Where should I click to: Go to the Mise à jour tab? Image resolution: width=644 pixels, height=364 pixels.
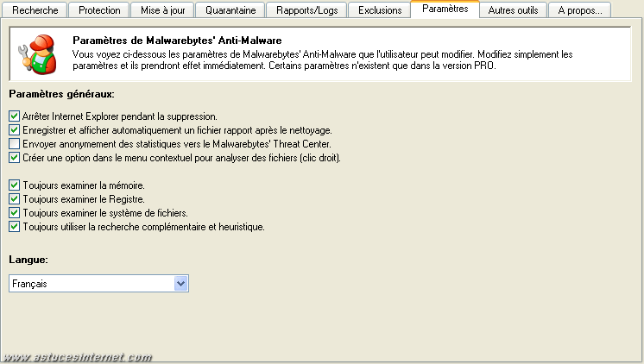pos(162,10)
